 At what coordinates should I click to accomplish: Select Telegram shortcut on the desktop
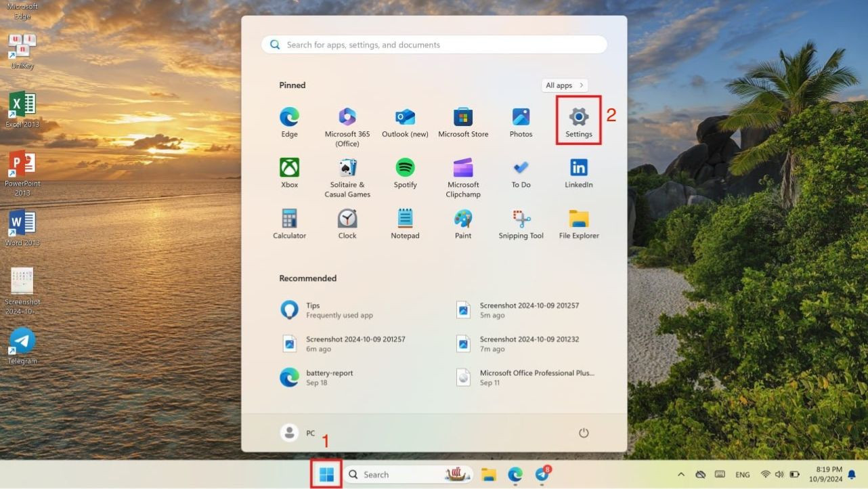tap(22, 345)
